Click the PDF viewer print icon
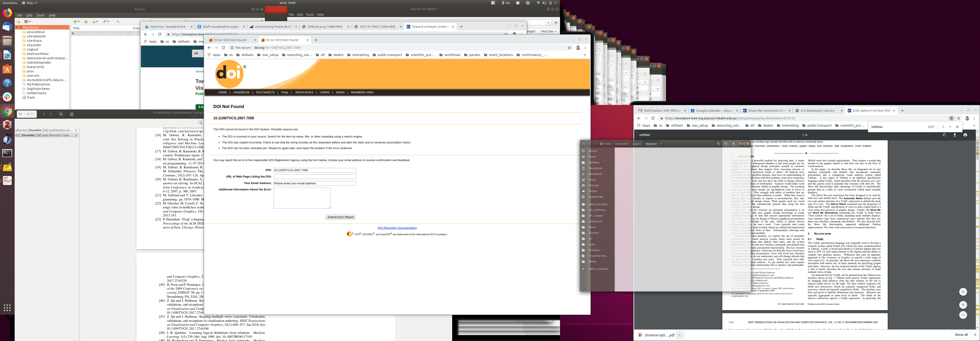This screenshot has width=980, height=341. [965, 135]
